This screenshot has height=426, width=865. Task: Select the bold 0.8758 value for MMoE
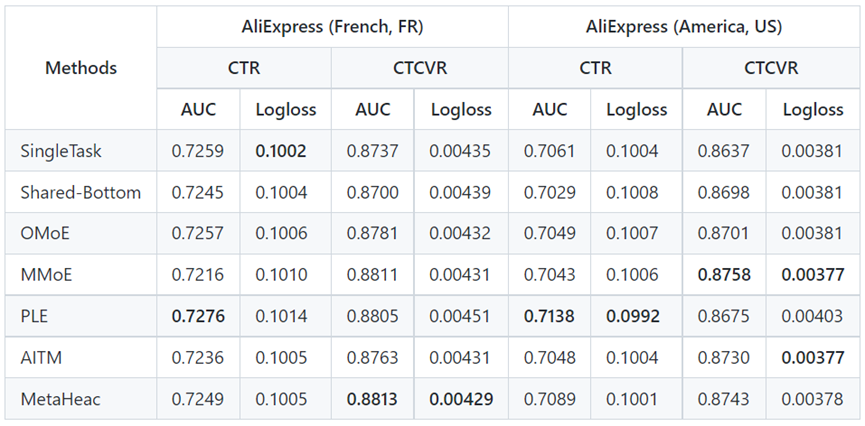(725, 275)
